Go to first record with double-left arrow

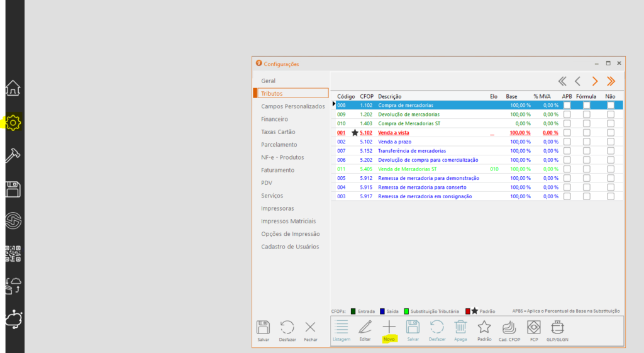562,81
